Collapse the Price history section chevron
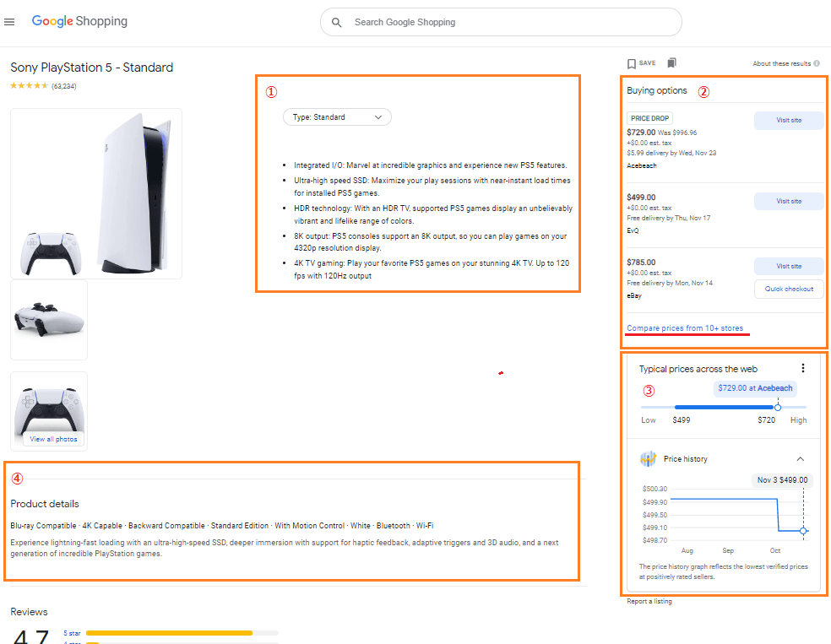Image resolution: width=831 pixels, height=644 pixels. click(801, 459)
